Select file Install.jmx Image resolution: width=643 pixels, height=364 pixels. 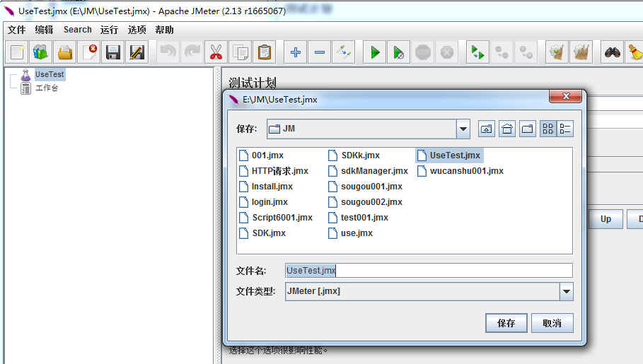click(x=266, y=187)
